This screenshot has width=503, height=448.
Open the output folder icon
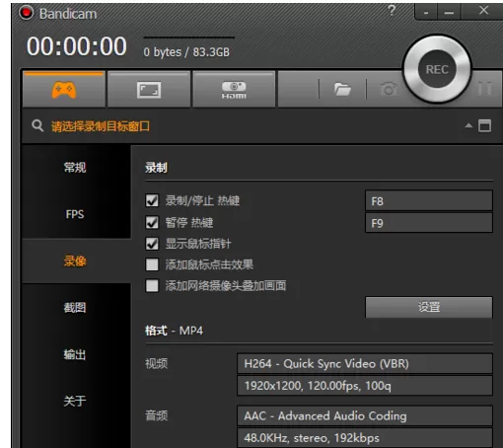pos(342,89)
